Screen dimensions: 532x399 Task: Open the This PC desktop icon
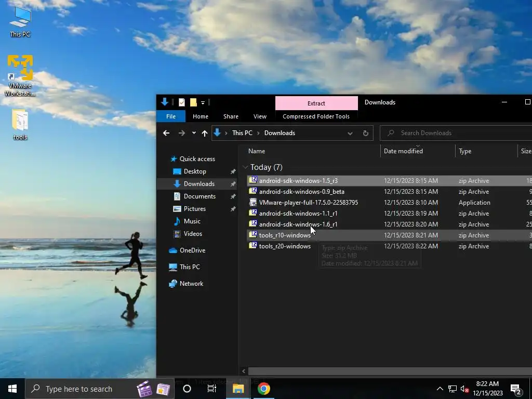pyautogui.click(x=20, y=21)
